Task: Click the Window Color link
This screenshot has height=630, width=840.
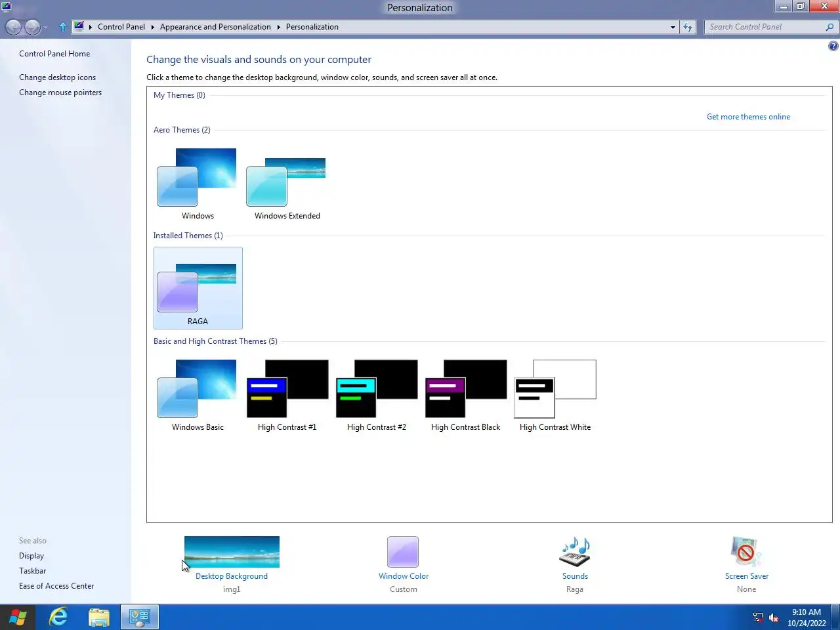Action: point(404,576)
